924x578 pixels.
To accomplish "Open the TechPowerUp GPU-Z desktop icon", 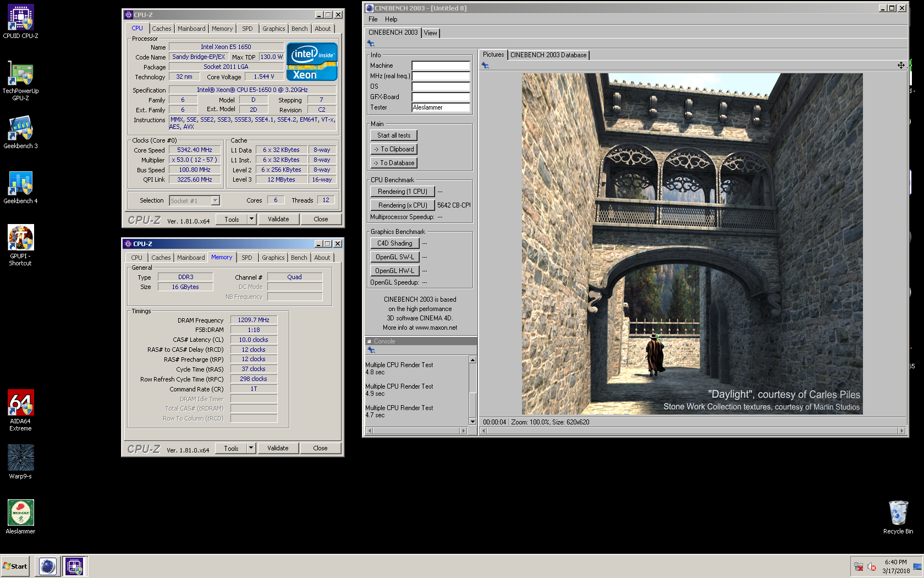I will (x=20, y=80).
